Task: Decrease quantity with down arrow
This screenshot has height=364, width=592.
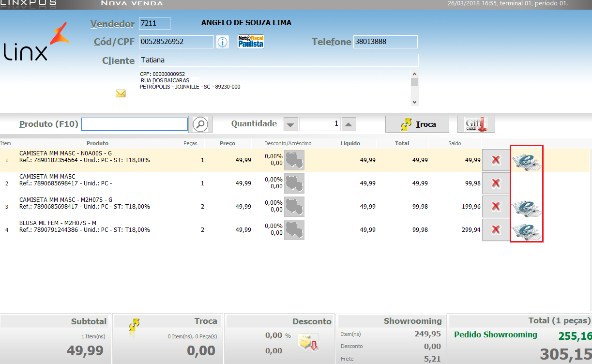Action: pyautogui.click(x=290, y=124)
